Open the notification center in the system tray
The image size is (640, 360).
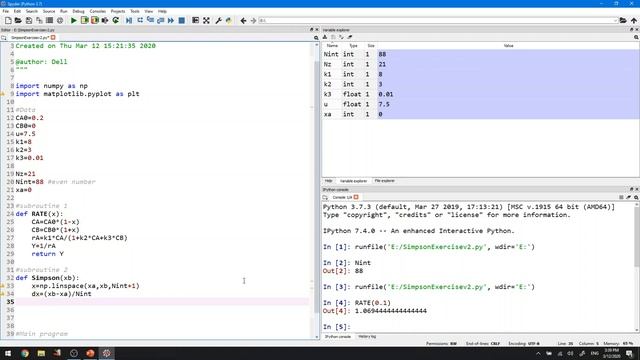coord(629,353)
